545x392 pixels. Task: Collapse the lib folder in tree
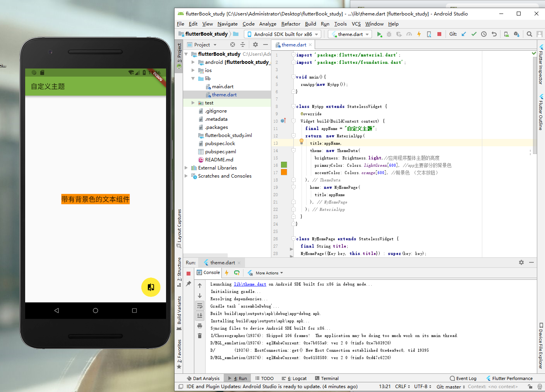(x=193, y=78)
